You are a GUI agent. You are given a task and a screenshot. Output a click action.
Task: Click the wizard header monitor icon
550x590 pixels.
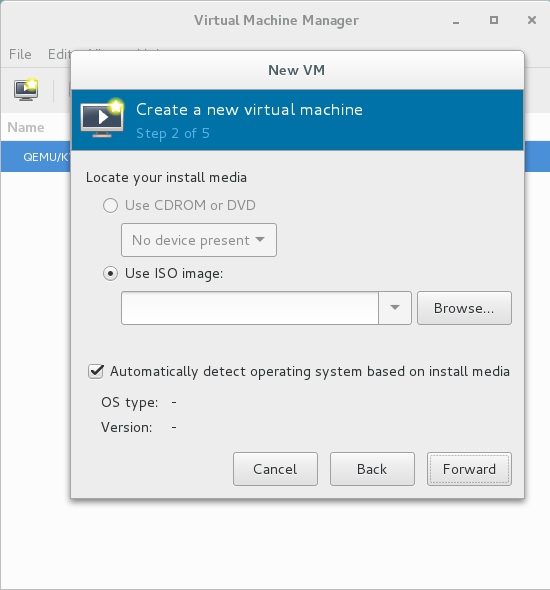(102, 119)
